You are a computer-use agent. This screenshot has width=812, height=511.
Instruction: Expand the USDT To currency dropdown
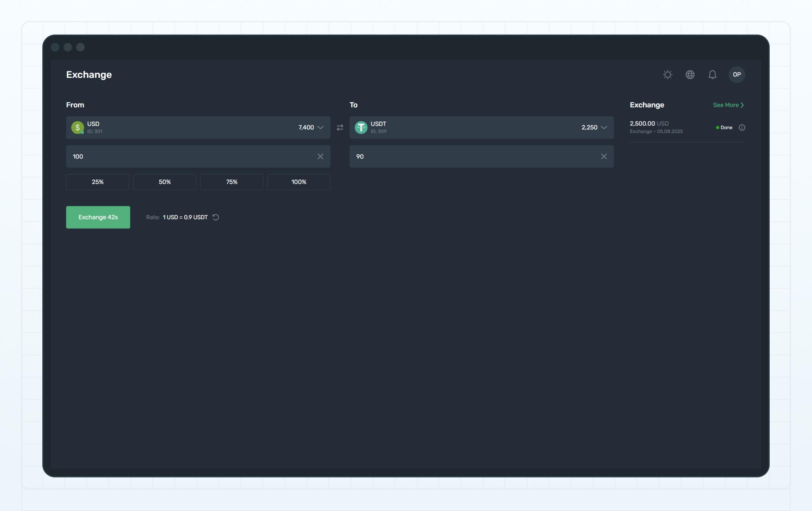click(604, 127)
